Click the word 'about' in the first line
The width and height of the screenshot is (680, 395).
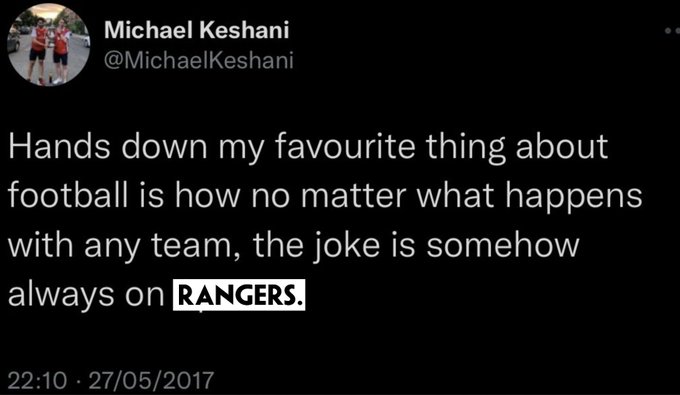(x=562, y=147)
